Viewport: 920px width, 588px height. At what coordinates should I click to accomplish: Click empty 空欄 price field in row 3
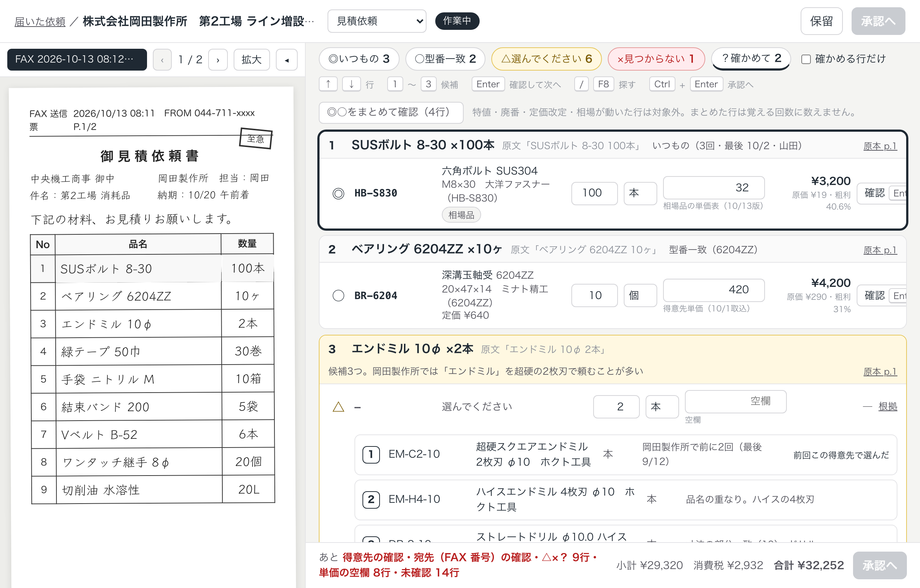click(735, 402)
